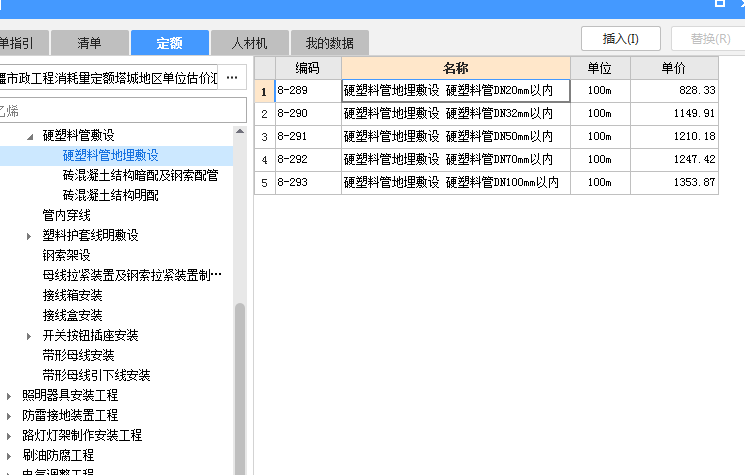Image resolution: width=745 pixels, height=475 pixels.
Task: Click the 硬塑料管DN100mm以内 name cell
Action: click(x=456, y=182)
